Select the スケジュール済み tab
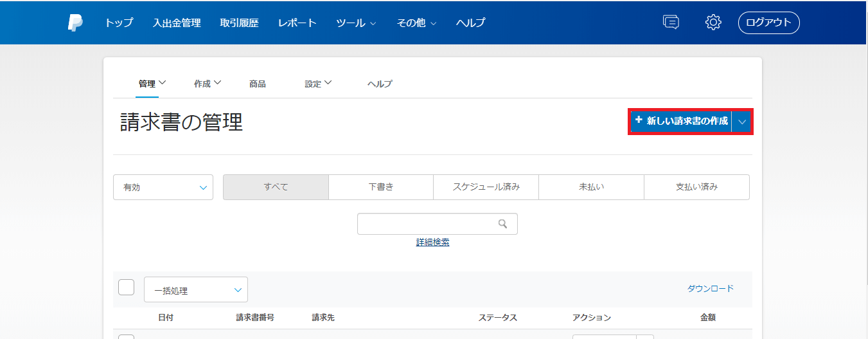 pos(486,187)
